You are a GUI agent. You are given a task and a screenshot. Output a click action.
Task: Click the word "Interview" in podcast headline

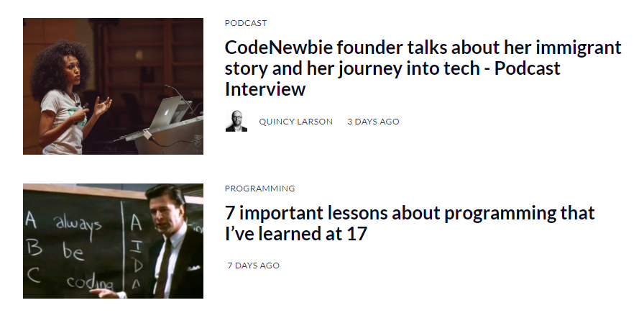click(265, 89)
